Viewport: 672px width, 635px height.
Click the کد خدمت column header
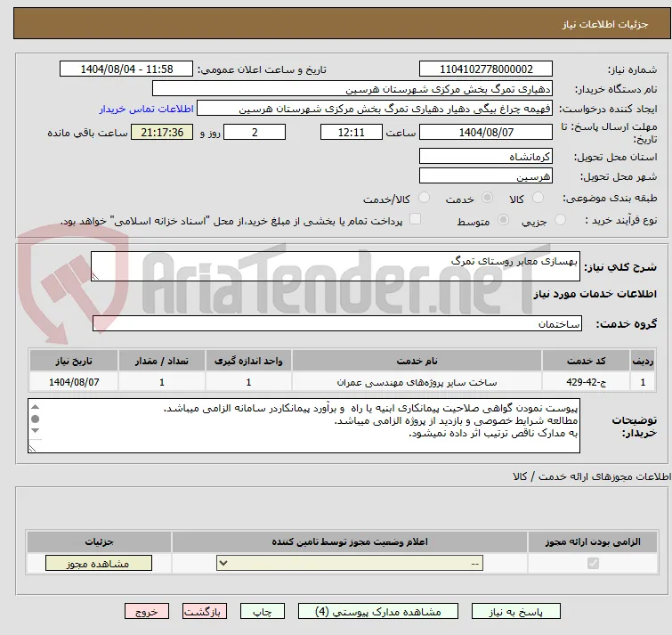586,361
